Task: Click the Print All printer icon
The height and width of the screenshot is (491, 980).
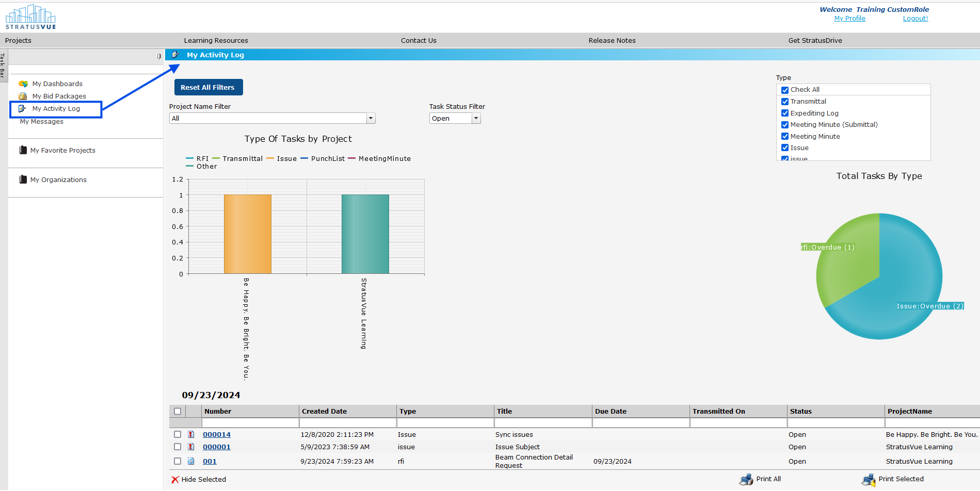Action: [x=746, y=480]
